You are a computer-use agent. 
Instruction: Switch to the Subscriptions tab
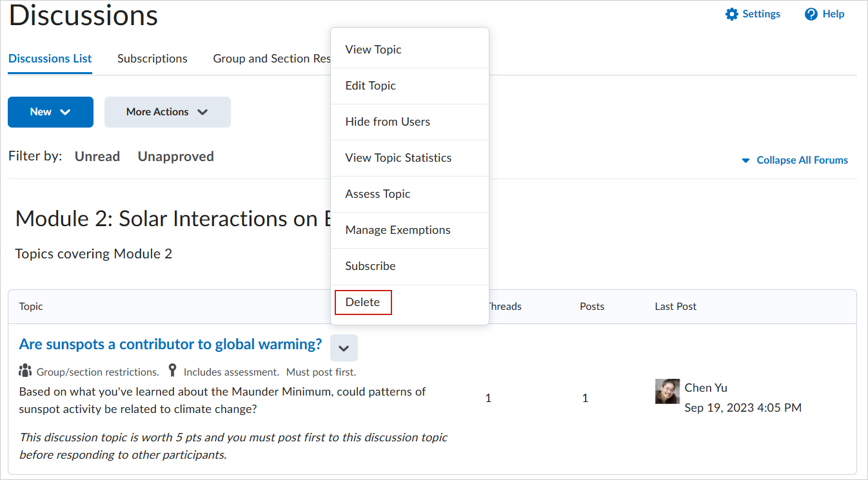coord(152,59)
